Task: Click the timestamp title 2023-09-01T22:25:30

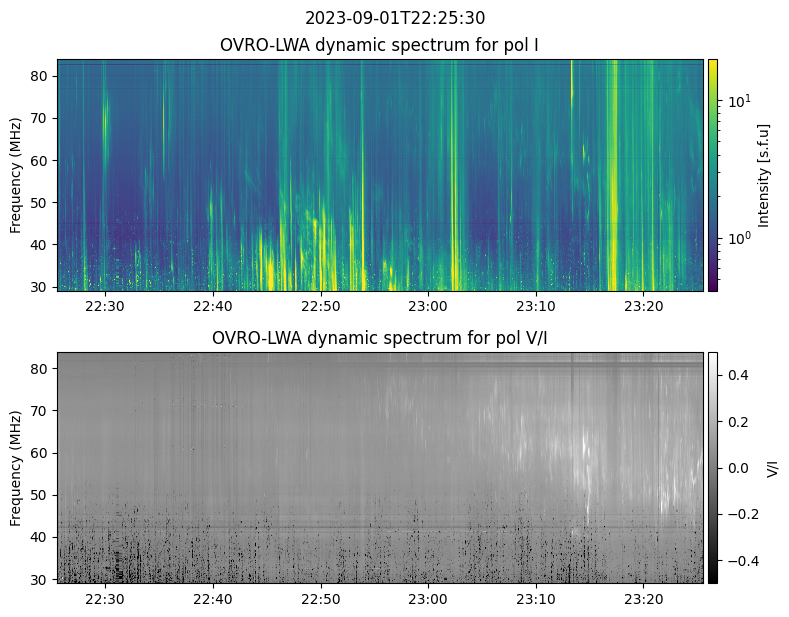Action: (394, 18)
